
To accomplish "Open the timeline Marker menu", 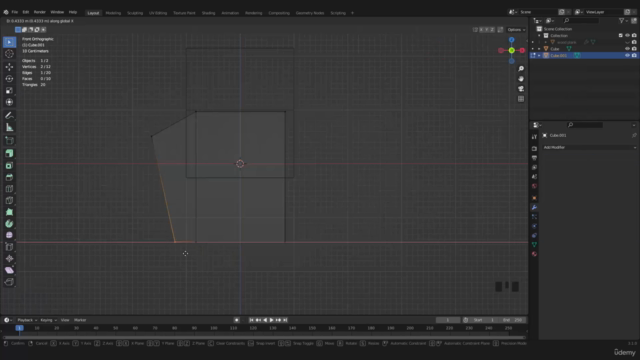I will tap(80, 320).
